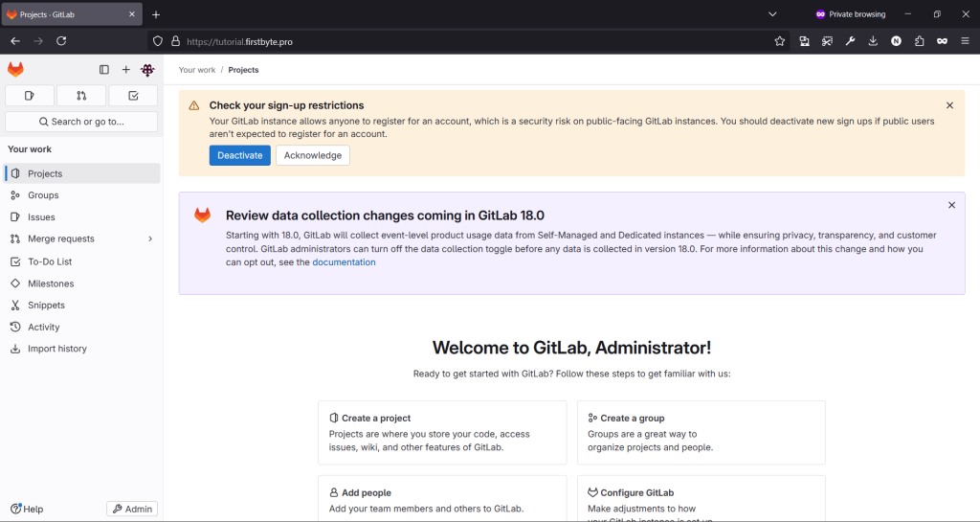This screenshot has height=522, width=980.
Task: Click the site security padlock icon
Action: pyautogui.click(x=176, y=41)
